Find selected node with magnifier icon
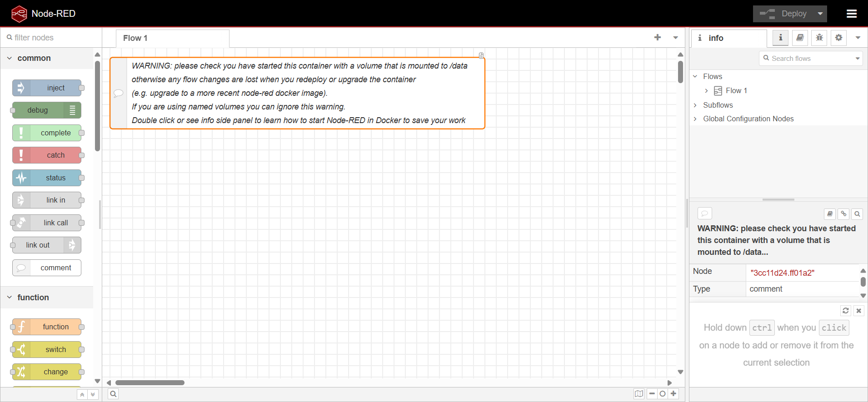The image size is (868, 402). (x=857, y=213)
